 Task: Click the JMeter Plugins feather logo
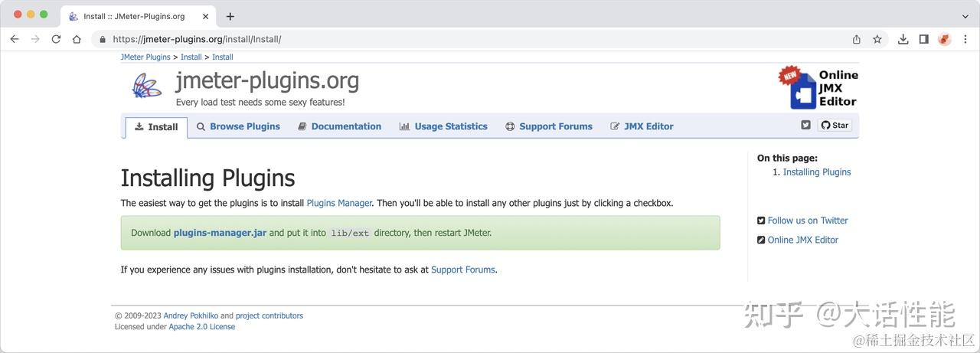point(146,85)
